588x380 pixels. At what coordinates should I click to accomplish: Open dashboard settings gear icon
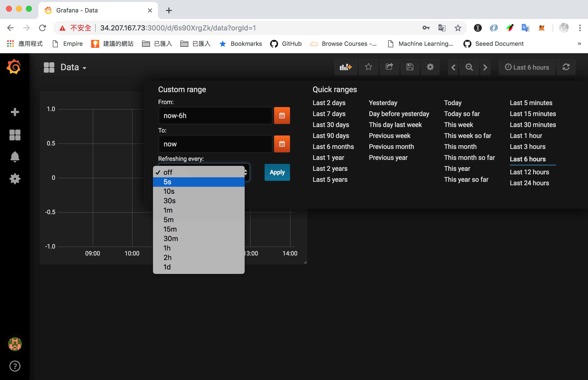pyautogui.click(x=430, y=67)
